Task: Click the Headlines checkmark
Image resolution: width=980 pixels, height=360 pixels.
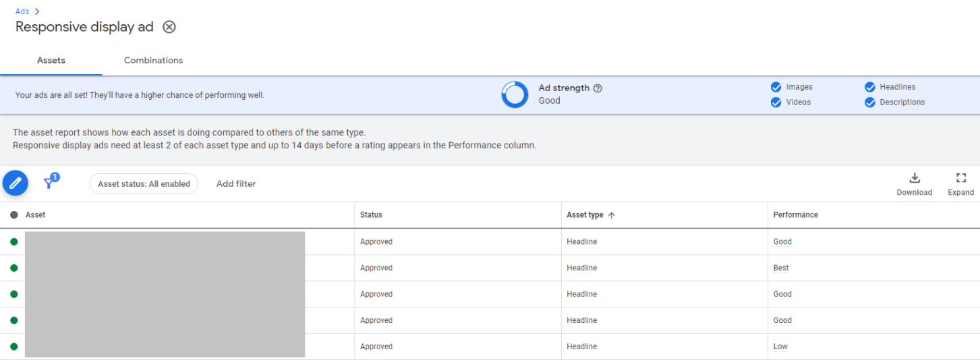Action: pos(869,87)
